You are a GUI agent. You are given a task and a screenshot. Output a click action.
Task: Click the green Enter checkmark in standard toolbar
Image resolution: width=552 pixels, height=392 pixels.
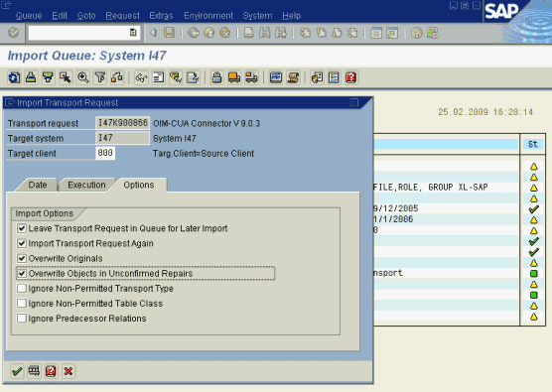point(14,33)
